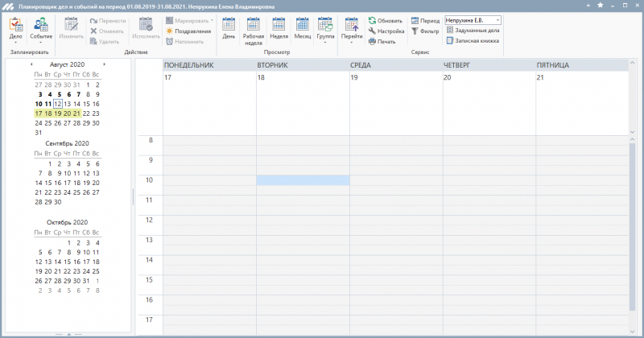Viewport: 644px width, 338px height.
Task: Open the Фильтр funnel
Action: (415, 31)
